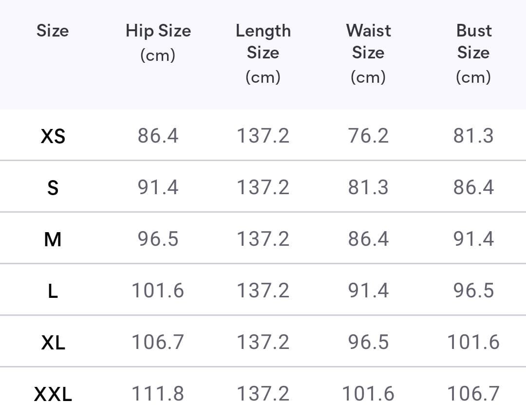Click the Size column header
Viewport: 526px width, 420px height.
[x=53, y=31]
